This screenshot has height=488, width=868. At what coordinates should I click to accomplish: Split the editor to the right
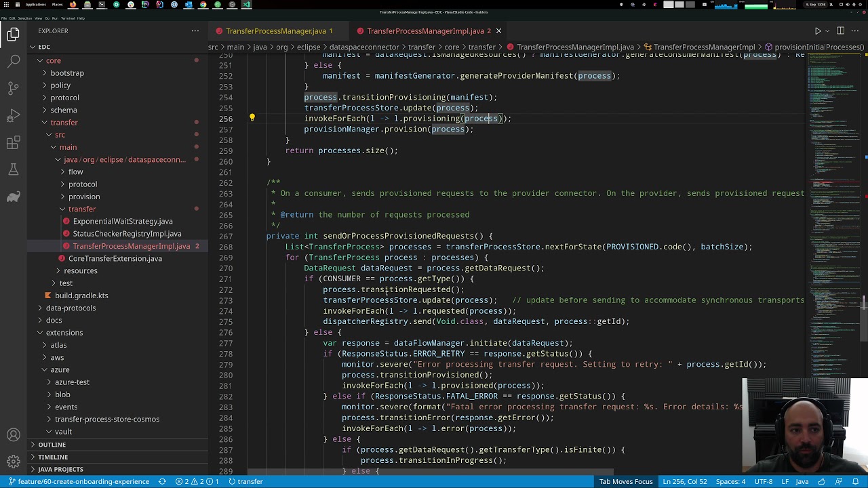840,30
